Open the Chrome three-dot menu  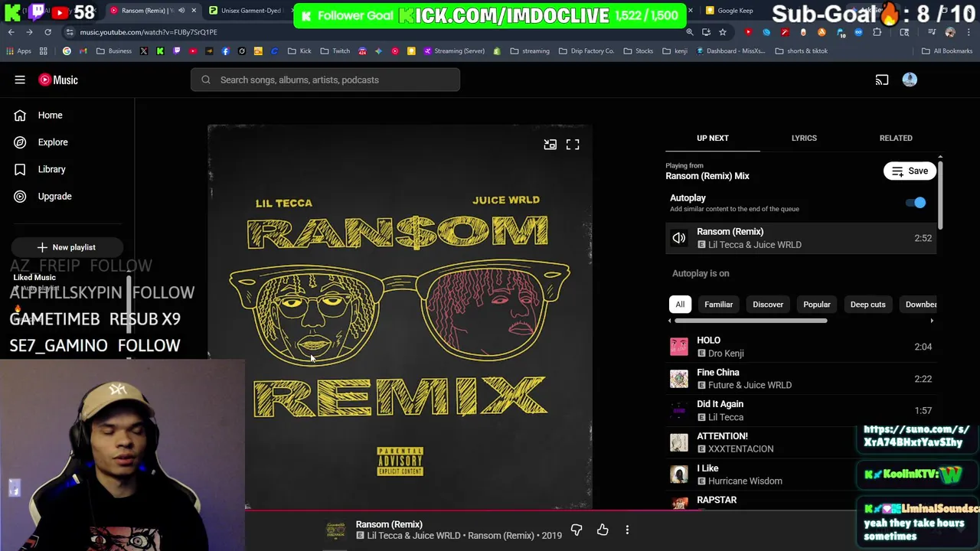point(968,32)
